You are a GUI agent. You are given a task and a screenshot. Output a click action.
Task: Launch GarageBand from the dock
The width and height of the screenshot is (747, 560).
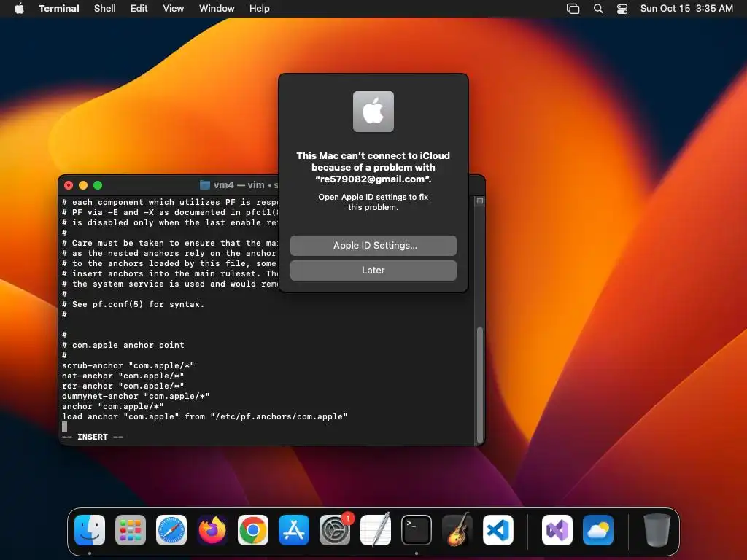coord(457,530)
